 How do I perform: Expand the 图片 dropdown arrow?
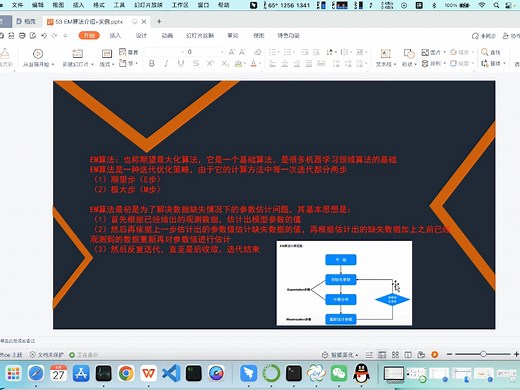(444, 52)
